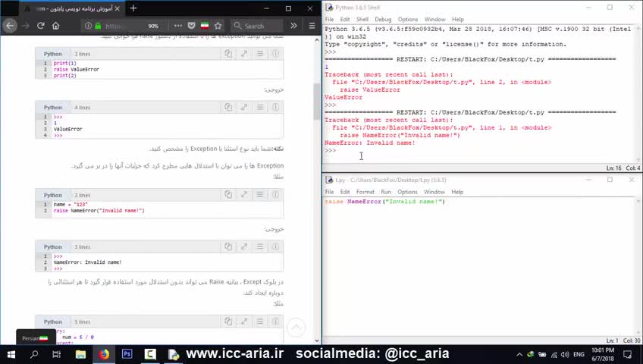Open Camtasia from taskbar
Screen dimensions: 643x364
pos(150,353)
